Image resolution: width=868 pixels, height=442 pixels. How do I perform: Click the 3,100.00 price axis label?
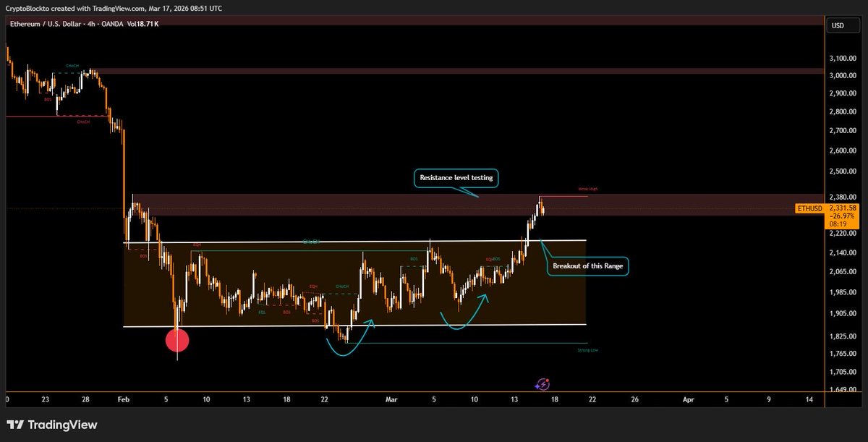point(842,58)
